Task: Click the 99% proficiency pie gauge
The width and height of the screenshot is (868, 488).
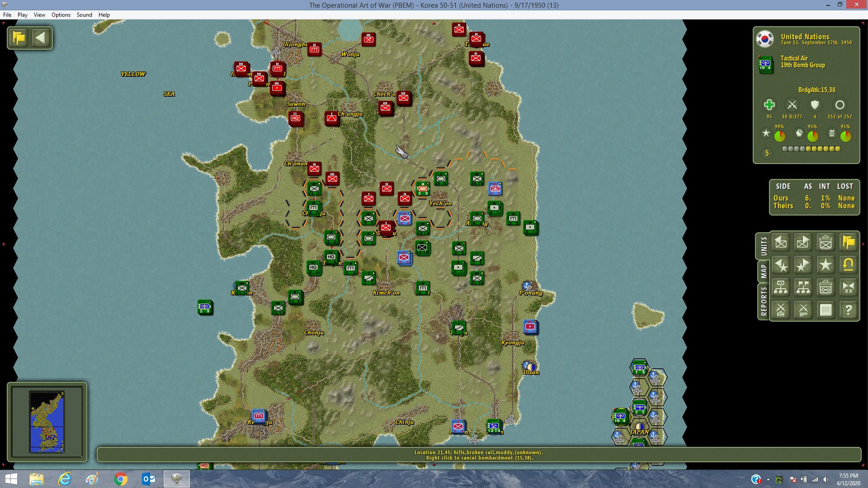Action: pos(779,136)
